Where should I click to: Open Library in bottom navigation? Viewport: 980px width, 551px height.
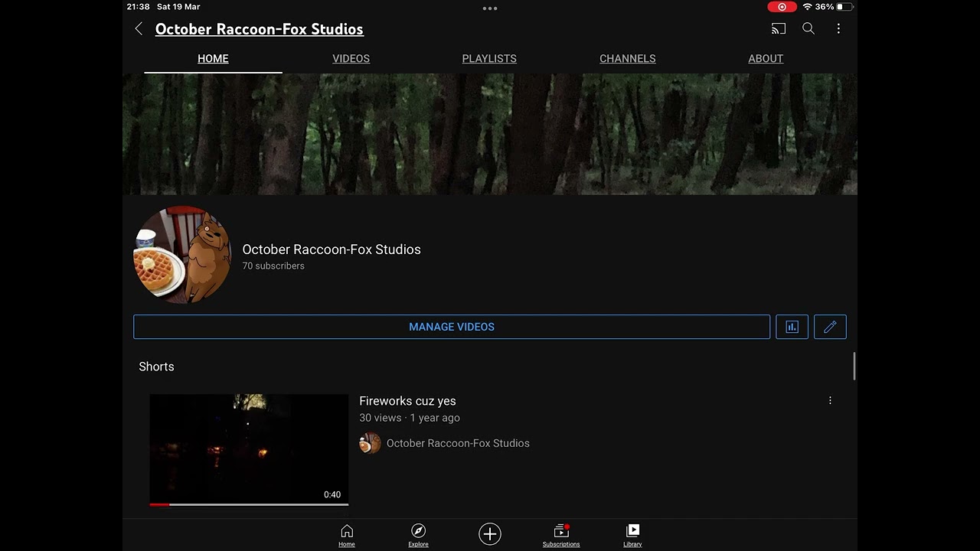pyautogui.click(x=632, y=536)
